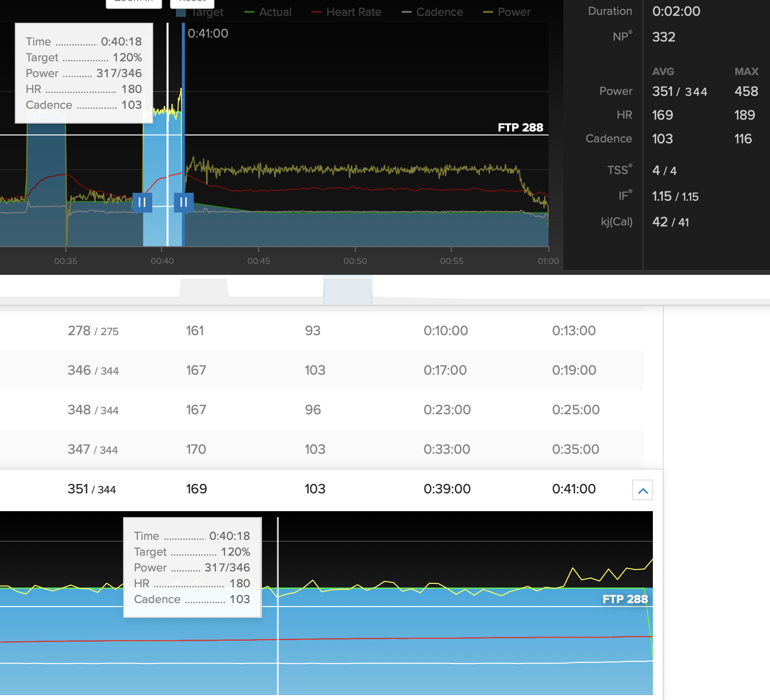Click the FTP 288 label in the lower chart
Viewport: 770px width, 700px height.
(x=625, y=599)
